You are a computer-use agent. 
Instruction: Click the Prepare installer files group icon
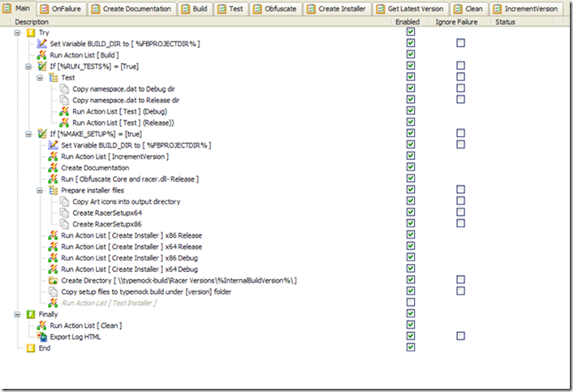coord(54,191)
